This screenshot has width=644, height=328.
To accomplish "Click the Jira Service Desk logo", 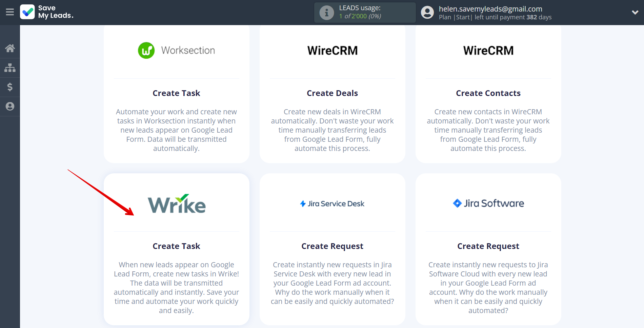I will (332, 204).
